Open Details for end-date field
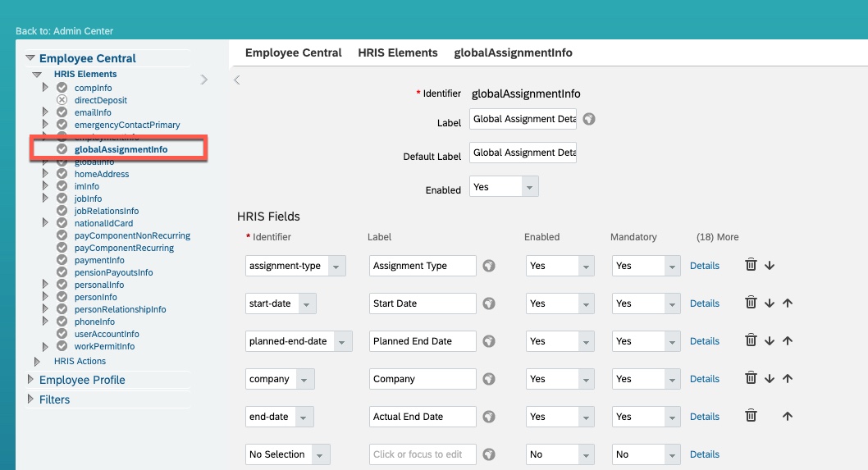 [x=704, y=417]
